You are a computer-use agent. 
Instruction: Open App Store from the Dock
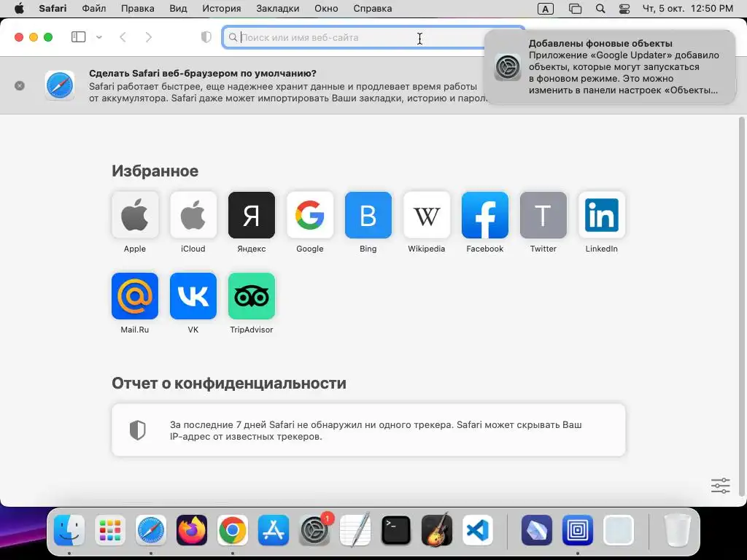pos(274,530)
